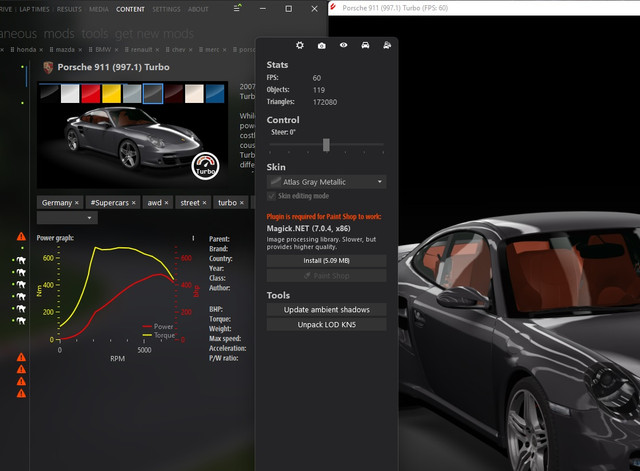Click the Turbo upgrade gauge badge
The width and height of the screenshot is (640, 471).
point(205,166)
